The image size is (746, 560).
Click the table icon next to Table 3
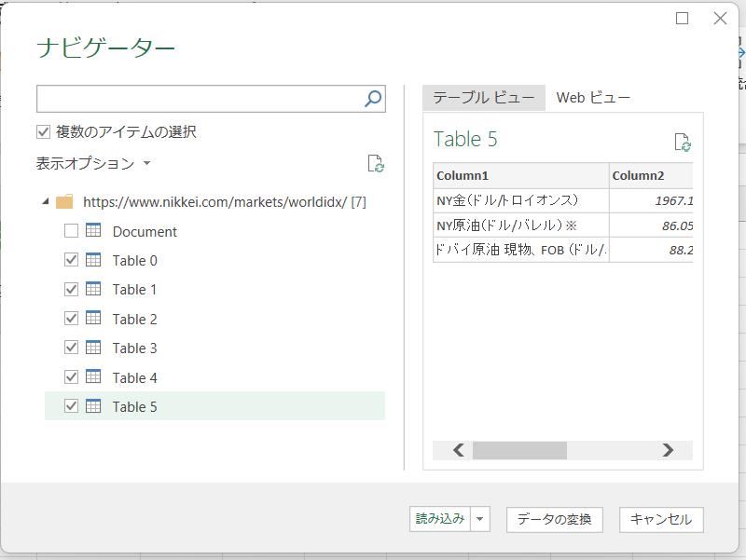(93, 348)
